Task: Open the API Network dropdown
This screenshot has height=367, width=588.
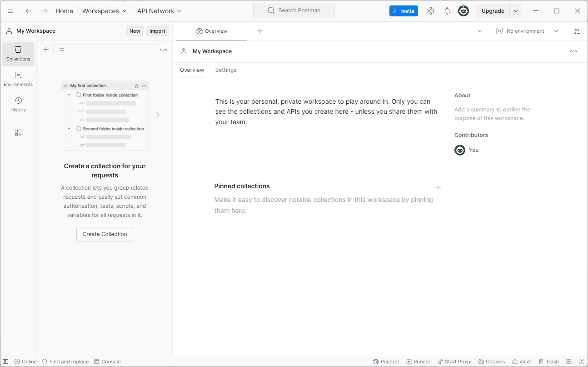Action: (x=159, y=11)
